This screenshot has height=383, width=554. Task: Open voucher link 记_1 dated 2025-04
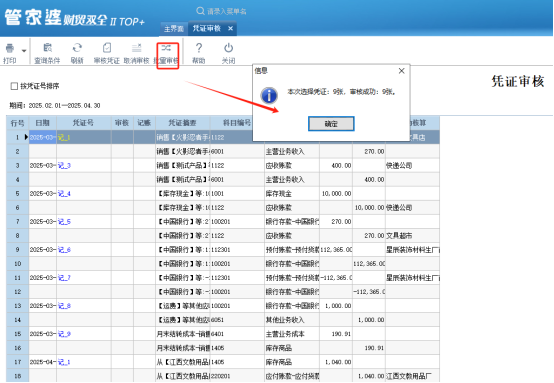click(x=64, y=362)
